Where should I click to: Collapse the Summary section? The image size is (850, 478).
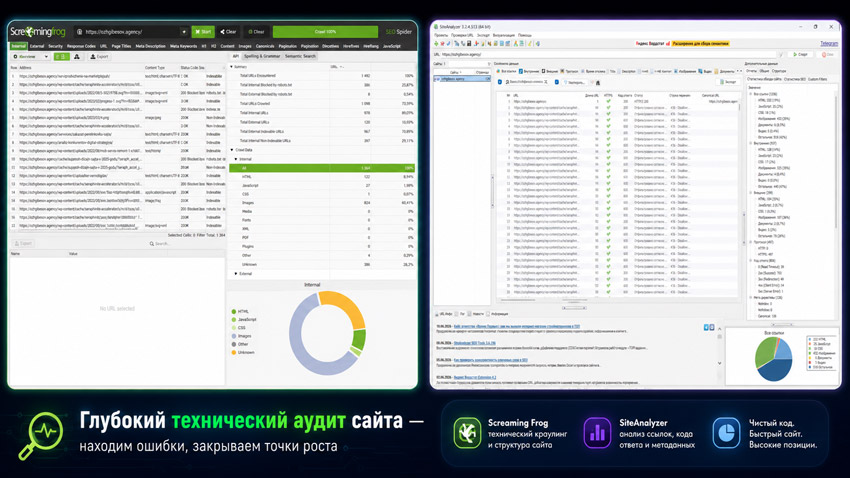coord(231,67)
